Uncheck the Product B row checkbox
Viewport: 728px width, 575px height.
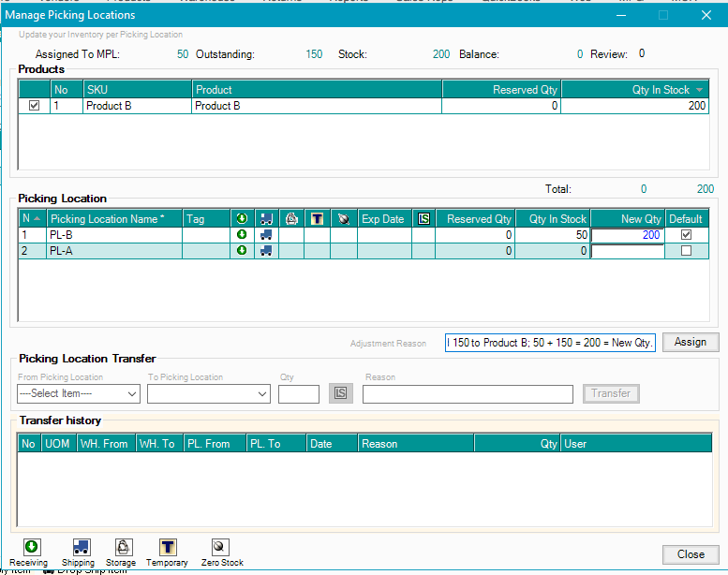35,106
